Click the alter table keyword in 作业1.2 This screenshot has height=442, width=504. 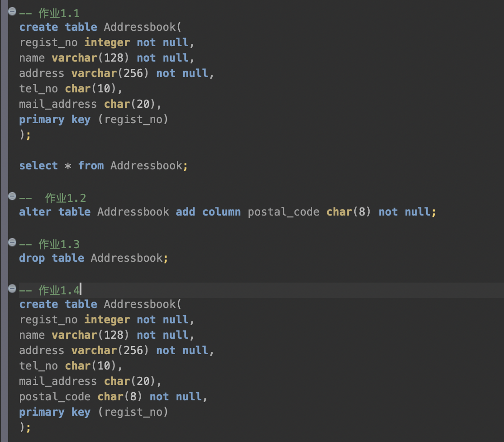tap(55, 212)
